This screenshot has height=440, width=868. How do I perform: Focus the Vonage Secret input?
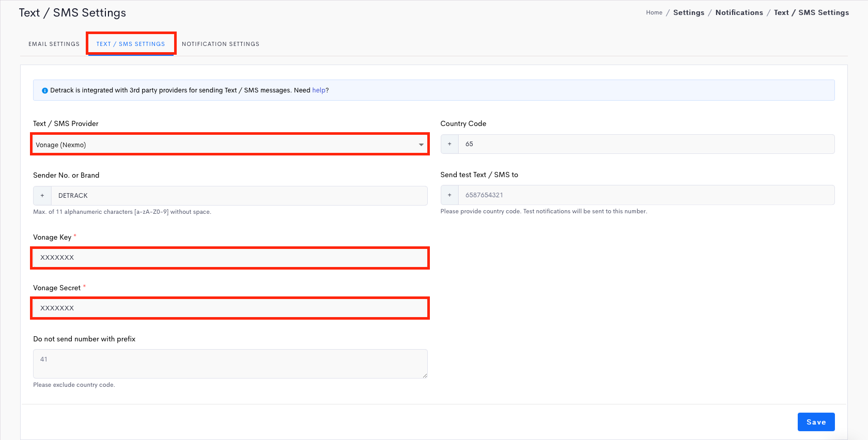click(x=230, y=308)
